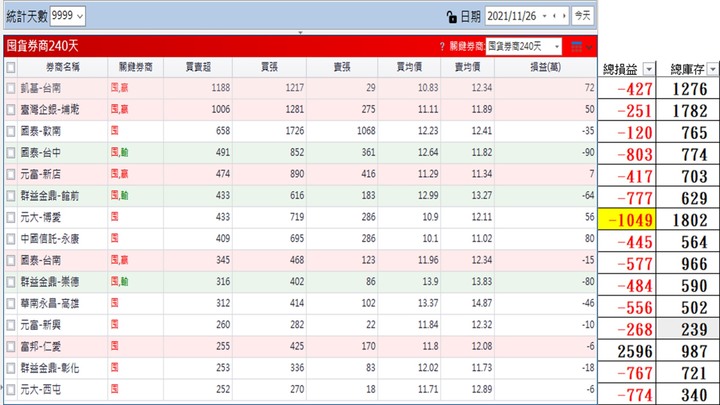The image size is (720, 405).
Task: Check the 元大-西屯 row checkbox
Action: pos(11,390)
